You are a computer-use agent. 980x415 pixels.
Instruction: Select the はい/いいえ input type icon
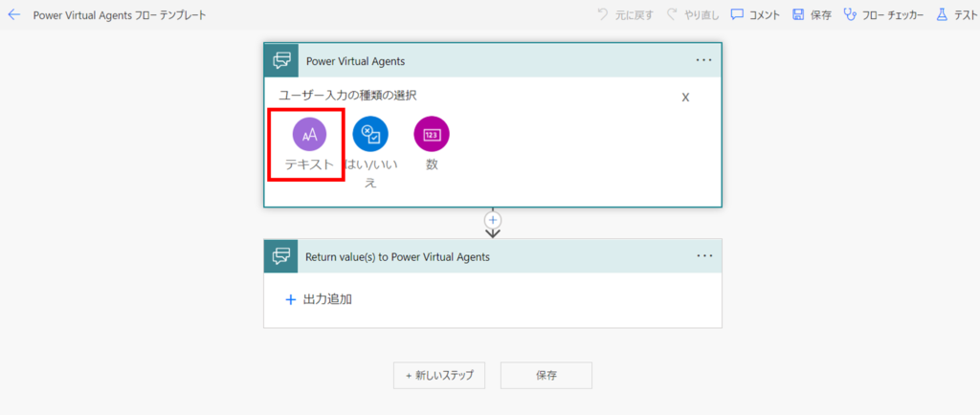coord(370,134)
